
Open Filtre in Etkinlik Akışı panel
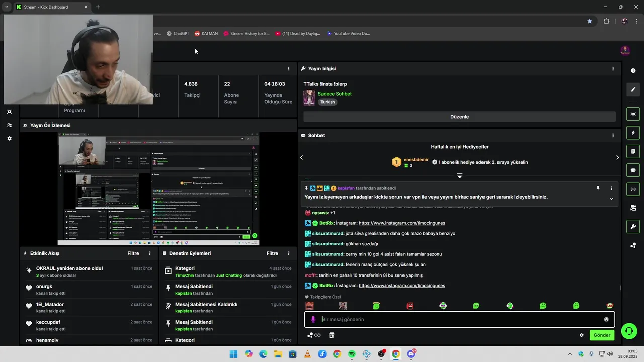[x=133, y=253]
